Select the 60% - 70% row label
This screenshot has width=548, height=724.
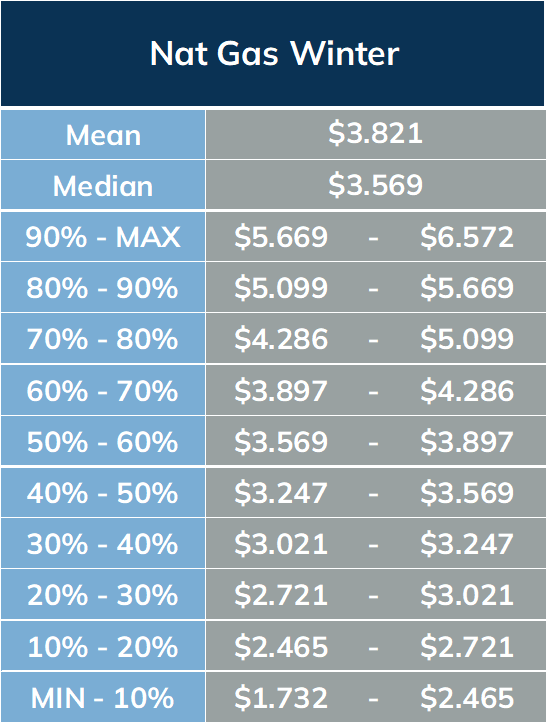tap(102, 391)
